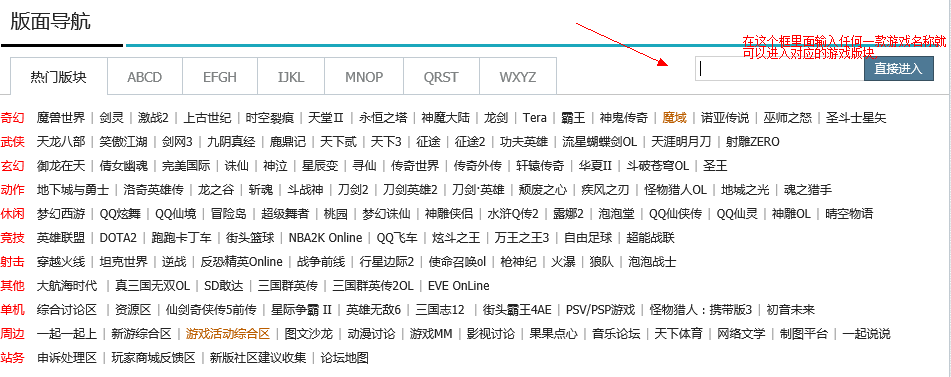The height and width of the screenshot is (377, 951).
Task: Open the 穿越火线 board
Action: click(61, 262)
